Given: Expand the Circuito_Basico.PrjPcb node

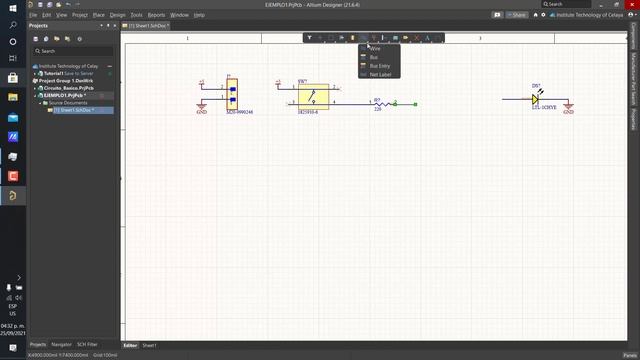Looking at the screenshot, I should (x=35, y=88).
